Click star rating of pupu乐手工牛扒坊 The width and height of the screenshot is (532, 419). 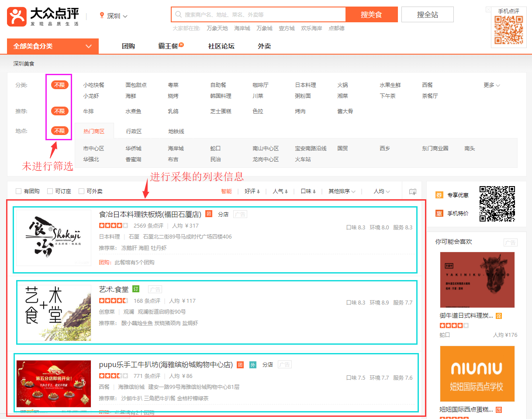[114, 376]
